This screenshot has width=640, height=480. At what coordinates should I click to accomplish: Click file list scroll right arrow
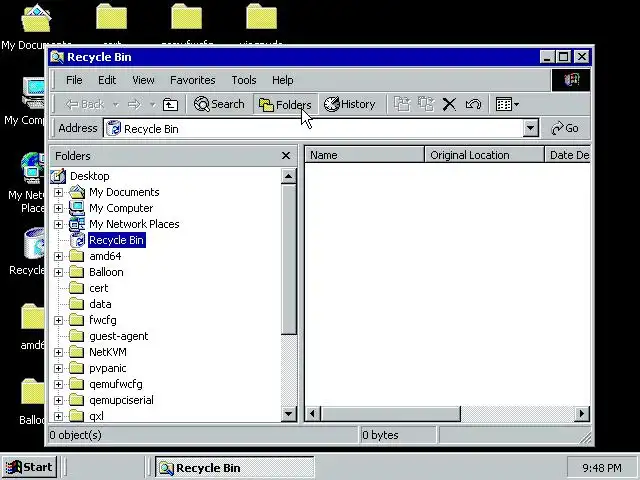click(x=582, y=414)
